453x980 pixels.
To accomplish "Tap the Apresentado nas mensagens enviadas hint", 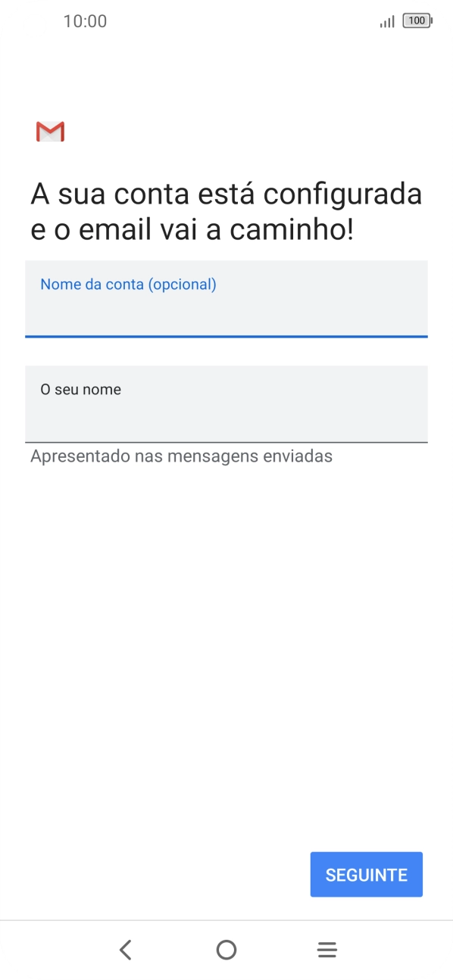I will 181,456.
